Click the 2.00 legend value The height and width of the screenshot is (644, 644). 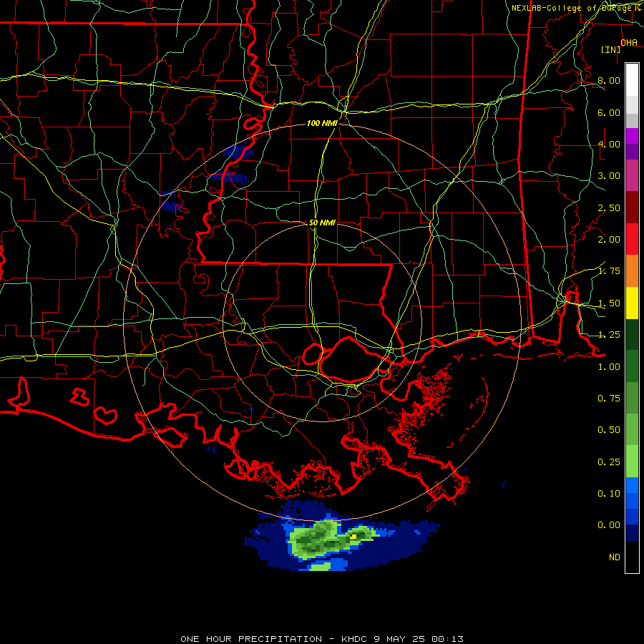(x=609, y=240)
